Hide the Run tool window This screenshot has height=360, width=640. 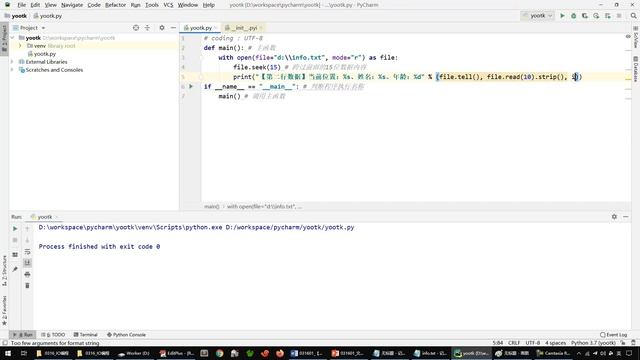[x=626, y=217]
